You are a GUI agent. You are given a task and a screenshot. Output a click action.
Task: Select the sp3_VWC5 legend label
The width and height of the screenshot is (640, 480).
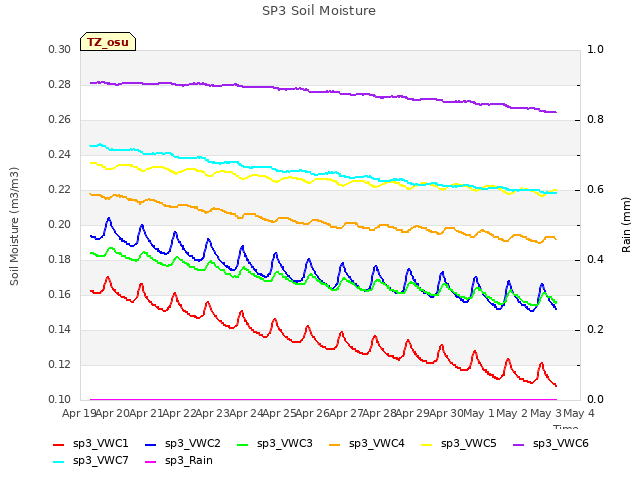(x=469, y=444)
